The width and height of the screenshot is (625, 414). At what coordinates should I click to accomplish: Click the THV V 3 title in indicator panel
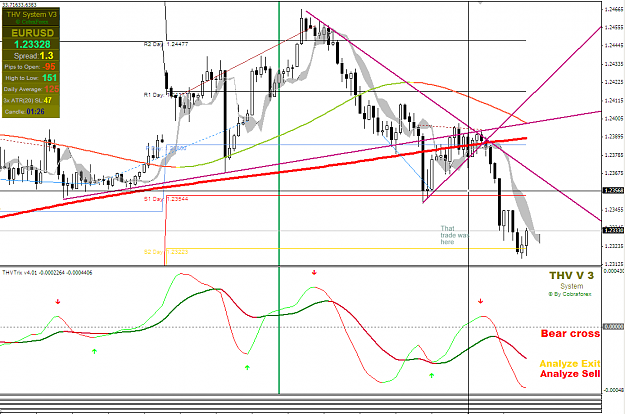click(x=571, y=275)
